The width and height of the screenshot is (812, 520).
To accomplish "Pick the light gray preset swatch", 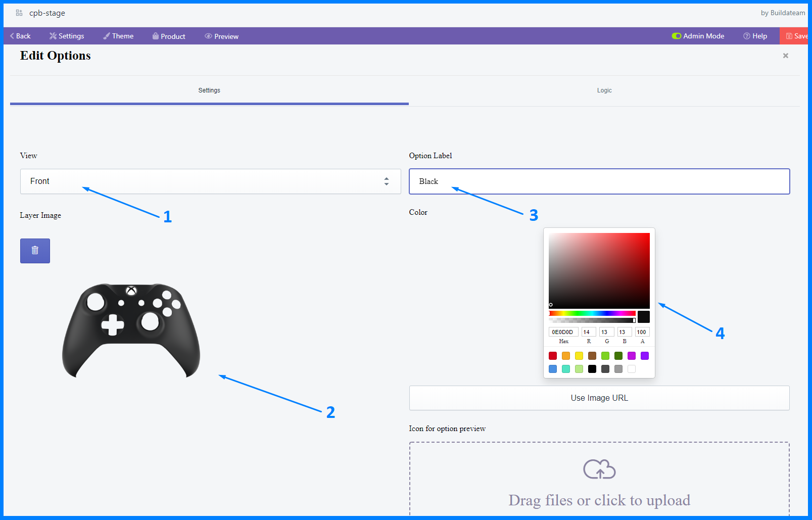I will (618, 369).
